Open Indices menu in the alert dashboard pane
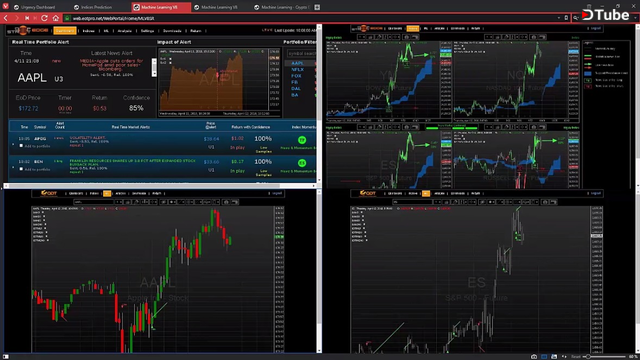This screenshot has width=640, height=360. [89, 31]
